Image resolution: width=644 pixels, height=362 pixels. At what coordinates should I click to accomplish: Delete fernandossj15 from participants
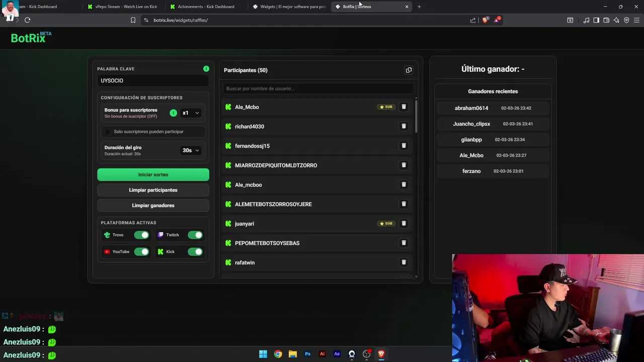coord(404,146)
